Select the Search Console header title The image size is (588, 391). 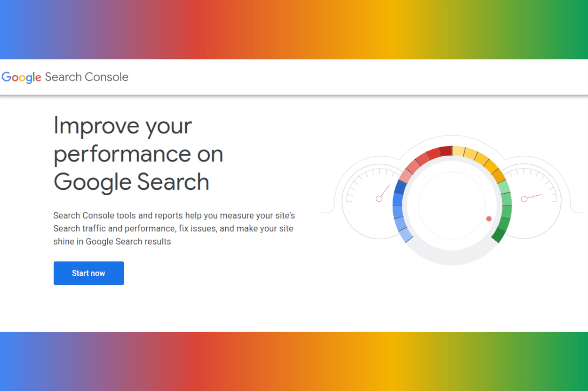pos(87,77)
